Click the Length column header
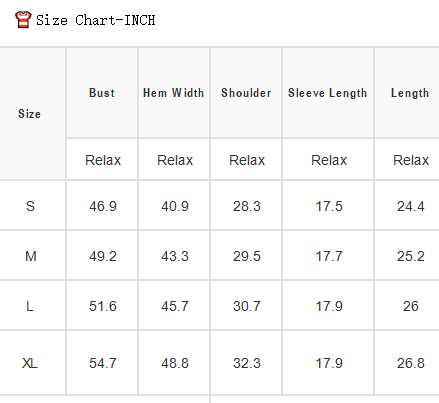This screenshot has height=403, width=439. click(410, 93)
